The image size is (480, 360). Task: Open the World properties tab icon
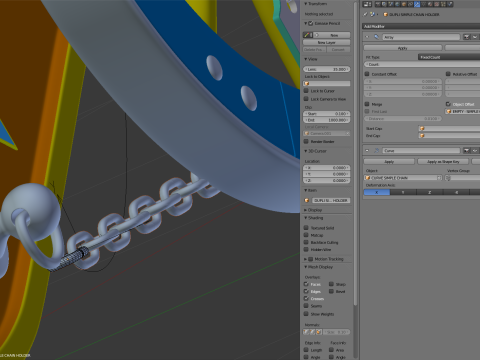(397, 4)
